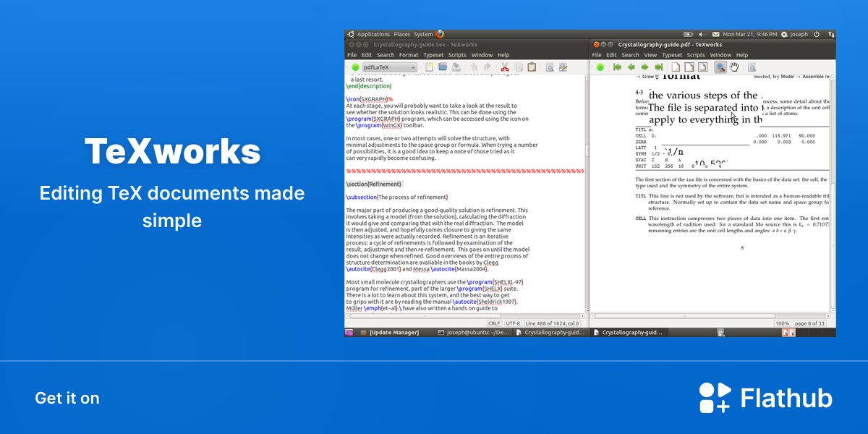The width and height of the screenshot is (868, 434).
Task: Click the Copy icon in editor toolbar
Action: tap(519, 67)
